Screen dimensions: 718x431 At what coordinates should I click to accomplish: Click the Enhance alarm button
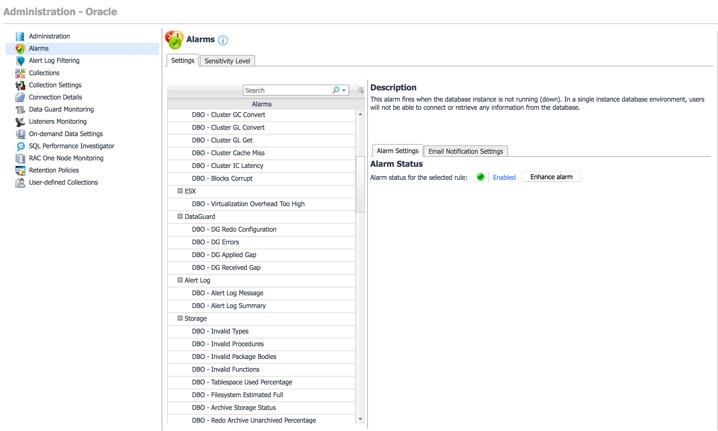click(x=551, y=177)
